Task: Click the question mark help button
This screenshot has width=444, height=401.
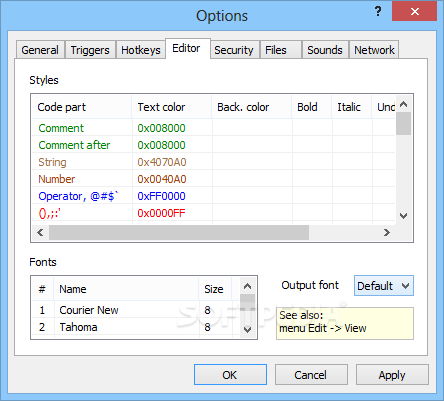Action: [x=378, y=12]
